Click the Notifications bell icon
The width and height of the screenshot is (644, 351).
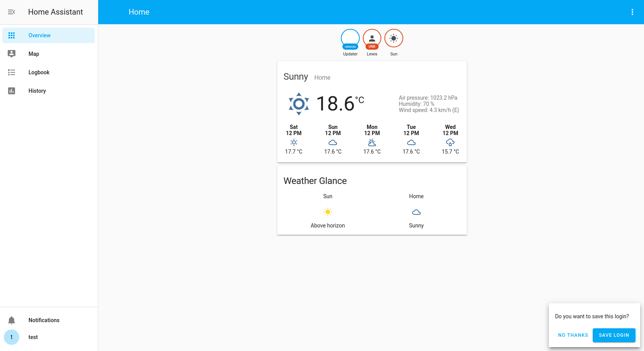[12, 320]
